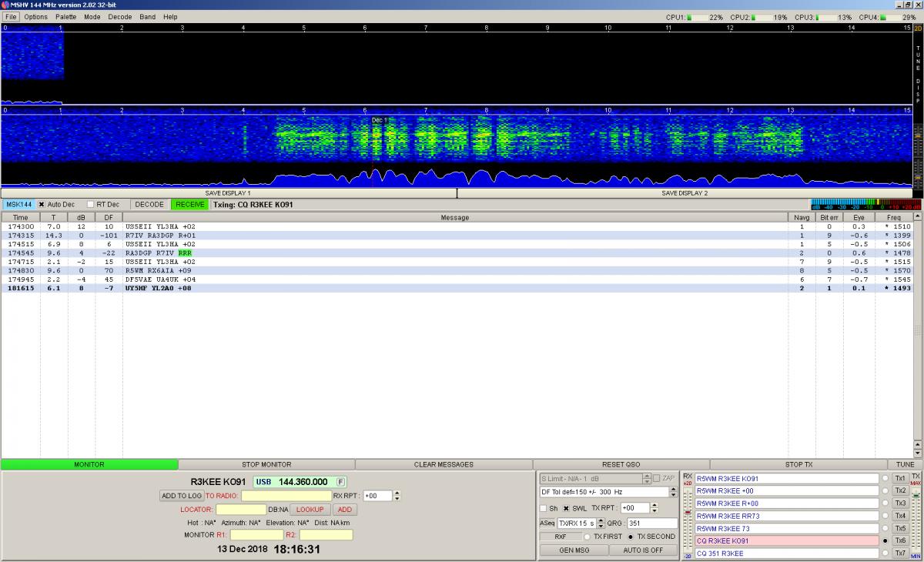Click the SAVE DISPLAY 1 button
924x562 pixels.
228,193
